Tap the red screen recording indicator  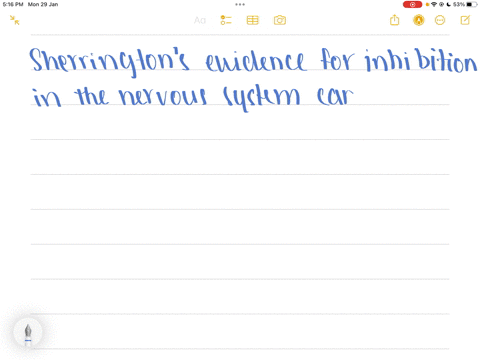click(x=412, y=4)
